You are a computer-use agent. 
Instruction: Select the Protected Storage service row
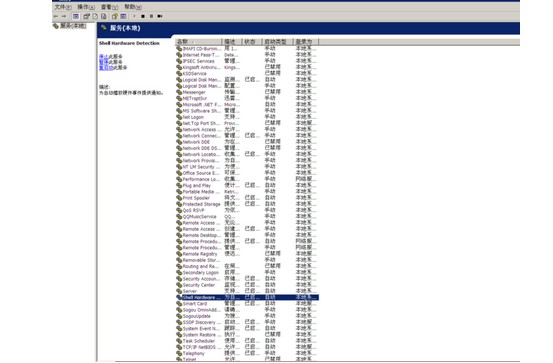[x=247, y=204]
